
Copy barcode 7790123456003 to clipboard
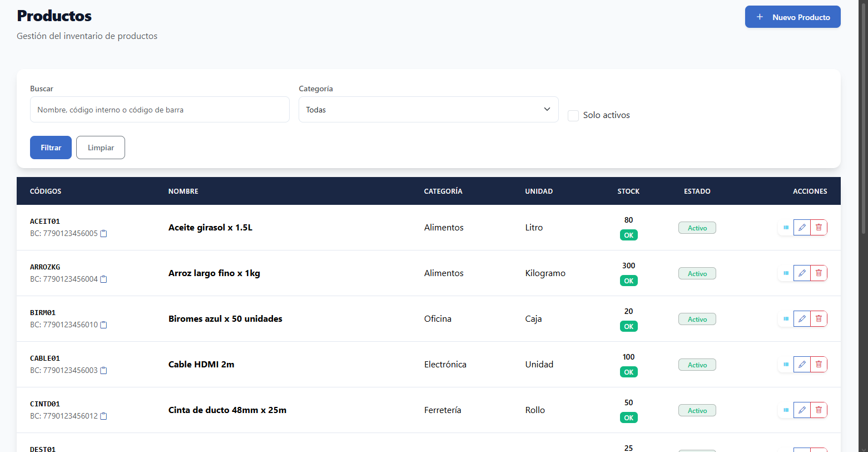pos(103,371)
